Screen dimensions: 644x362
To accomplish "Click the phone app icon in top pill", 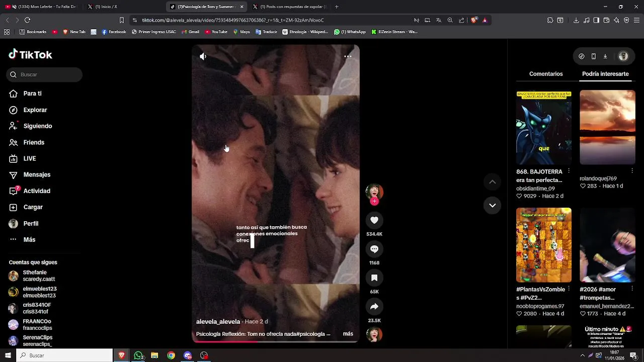I will point(593,56).
